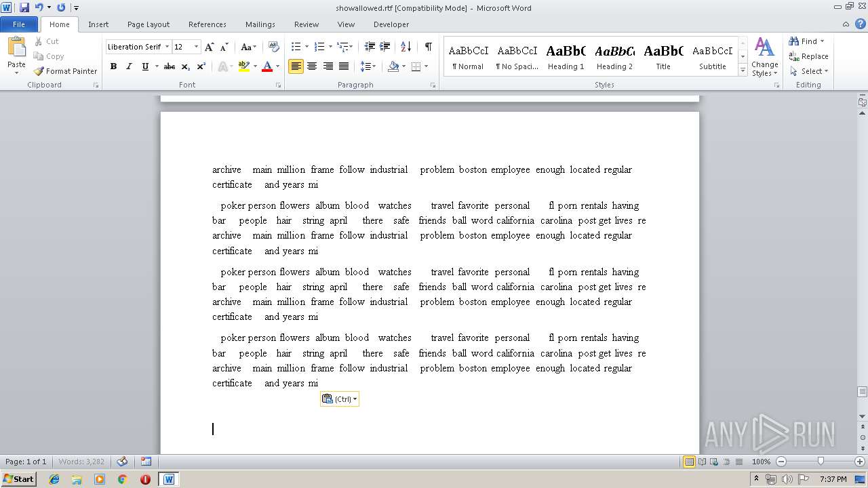This screenshot has width=868, height=488.
Task: Open the Numbering list dropdown arrow
Action: [330, 47]
